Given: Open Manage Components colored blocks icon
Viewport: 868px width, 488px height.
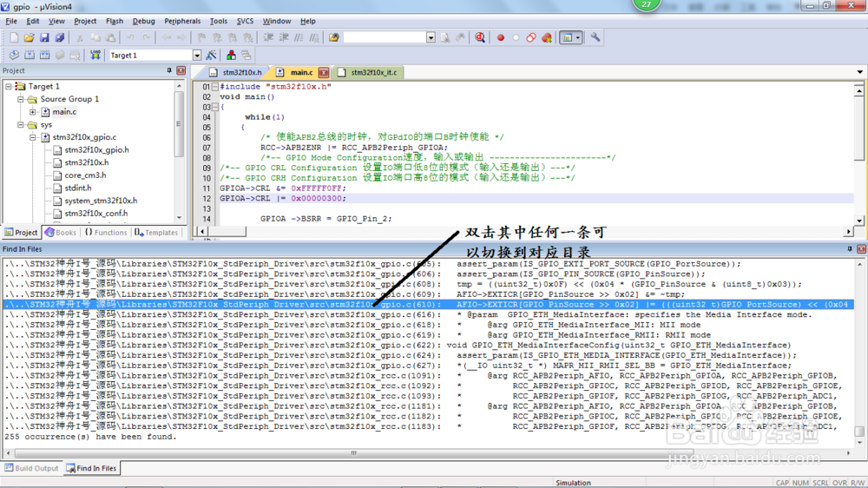Looking at the screenshot, I should click(x=231, y=56).
